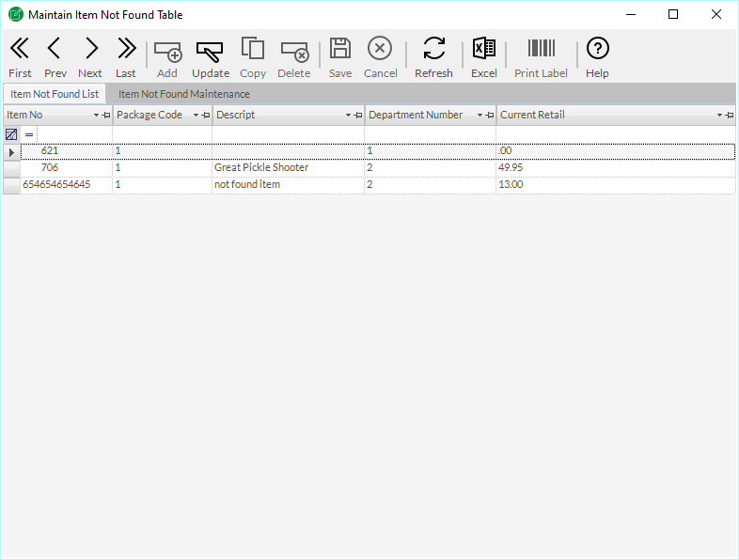The height and width of the screenshot is (560, 739).
Task: Open Help from the toolbar
Action: click(597, 56)
